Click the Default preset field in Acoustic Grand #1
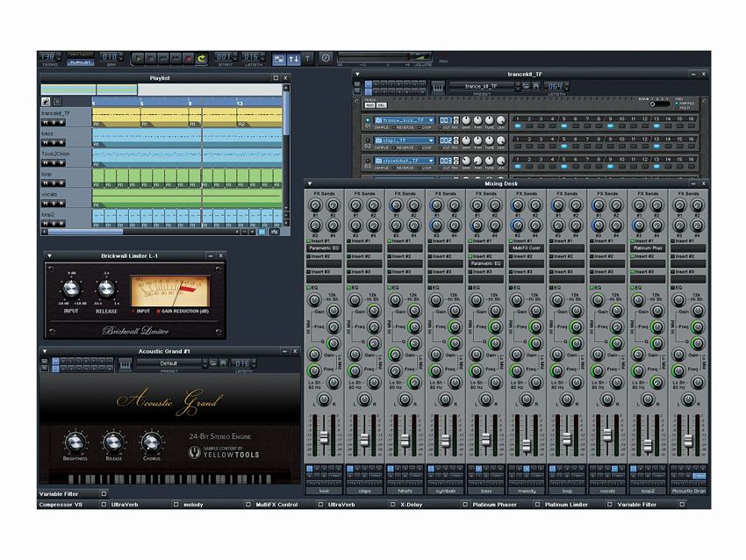The height and width of the screenshot is (560, 746). click(x=169, y=363)
